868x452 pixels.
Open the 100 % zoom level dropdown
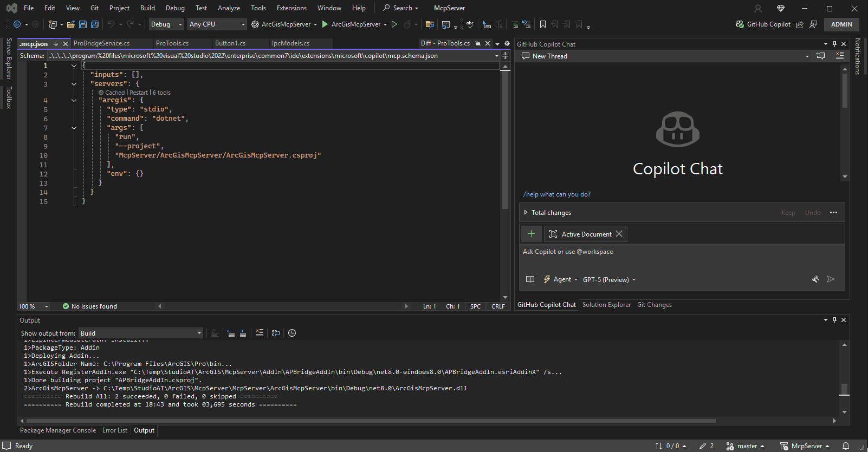click(x=34, y=306)
